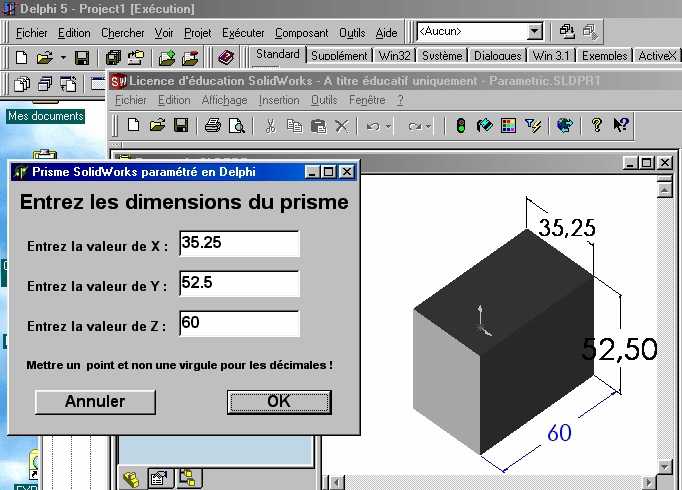This screenshot has height=490, width=682.
Task: Click Y value field containing 52.5
Action: [x=239, y=283]
